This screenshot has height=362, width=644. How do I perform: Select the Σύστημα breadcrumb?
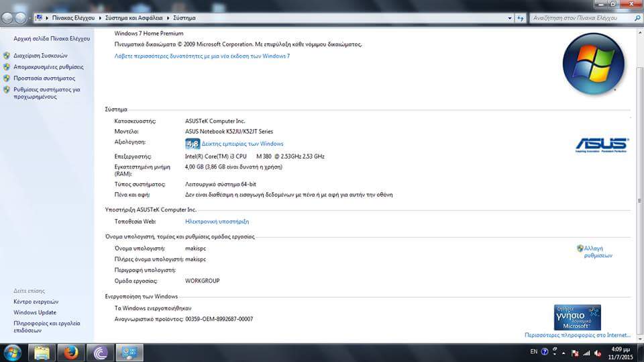coord(184,18)
